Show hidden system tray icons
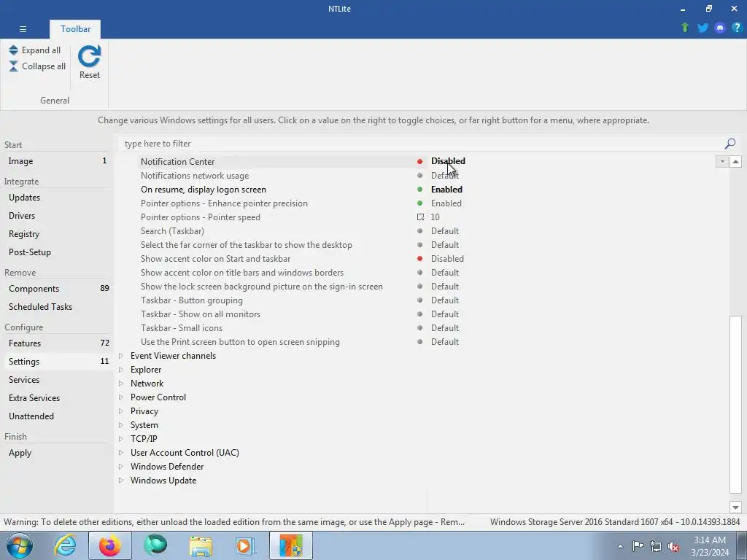The height and width of the screenshot is (560, 747). point(620,546)
